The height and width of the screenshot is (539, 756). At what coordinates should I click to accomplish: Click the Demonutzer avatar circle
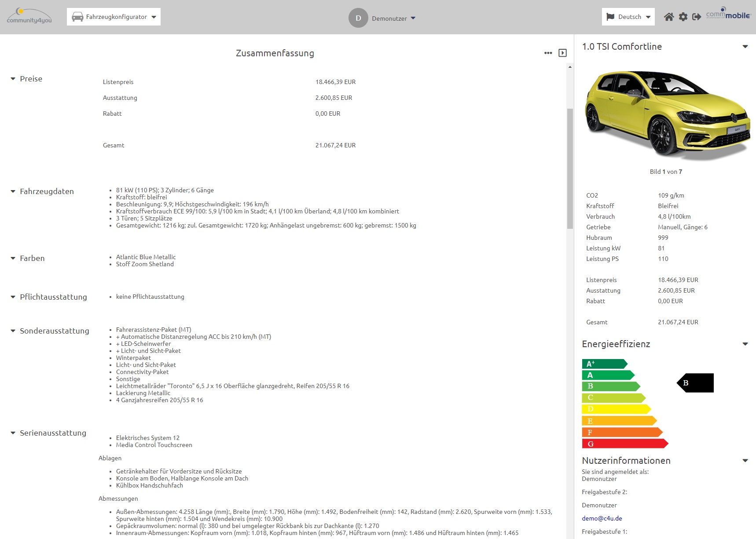358,18
